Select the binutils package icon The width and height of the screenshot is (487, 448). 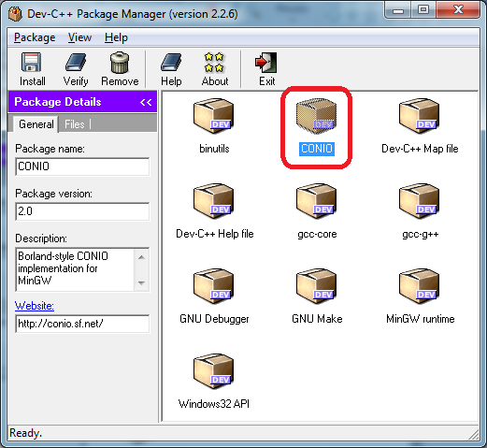[214, 116]
